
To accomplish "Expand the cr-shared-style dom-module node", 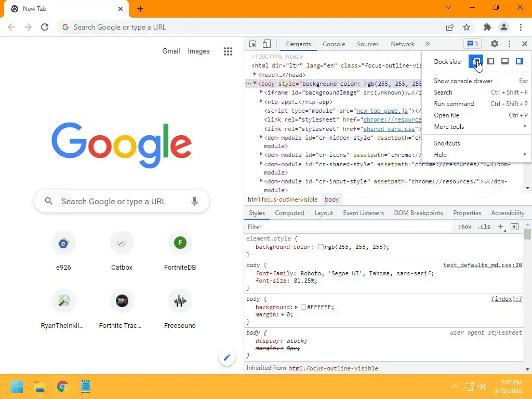I will [x=261, y=164].
